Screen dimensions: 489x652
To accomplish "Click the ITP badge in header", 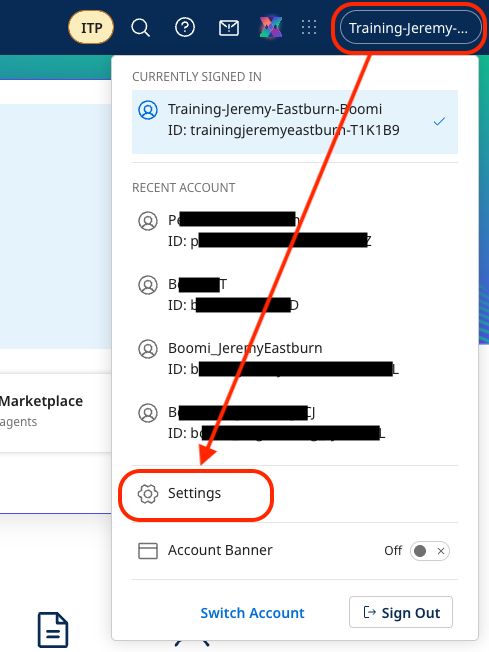I will 91,27.
